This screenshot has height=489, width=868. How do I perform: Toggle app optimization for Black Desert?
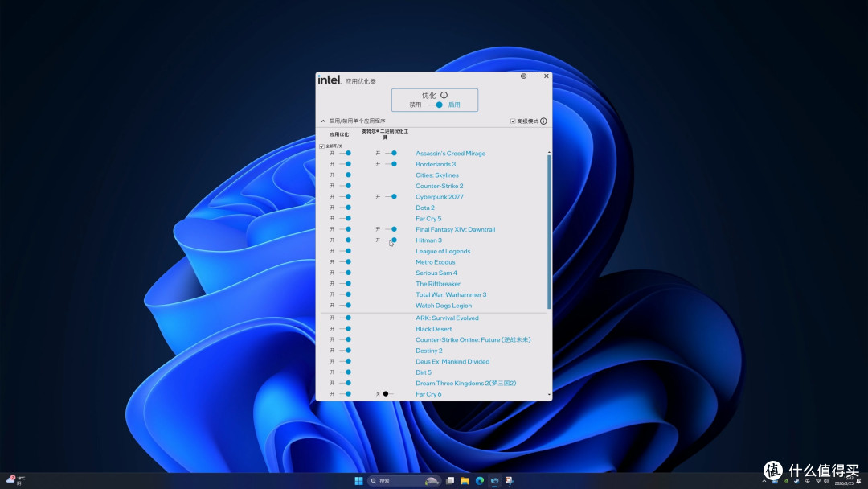(345, 328)
